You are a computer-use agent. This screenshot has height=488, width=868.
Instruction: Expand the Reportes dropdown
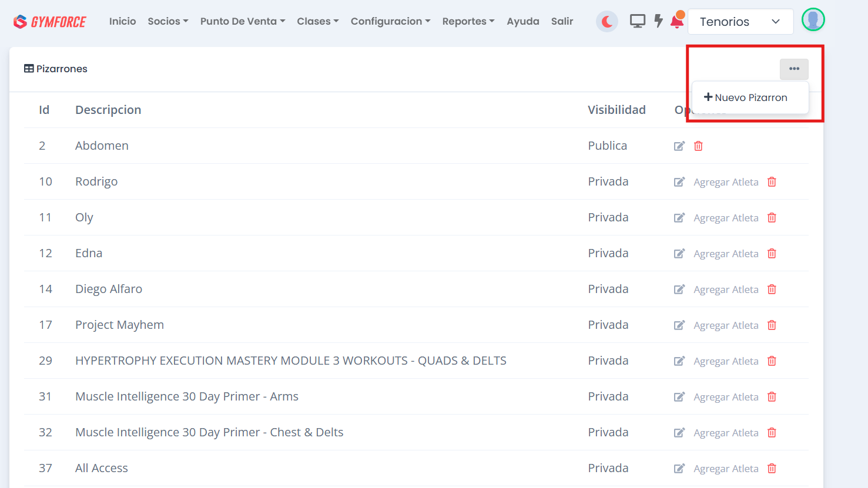pos(468,21)
